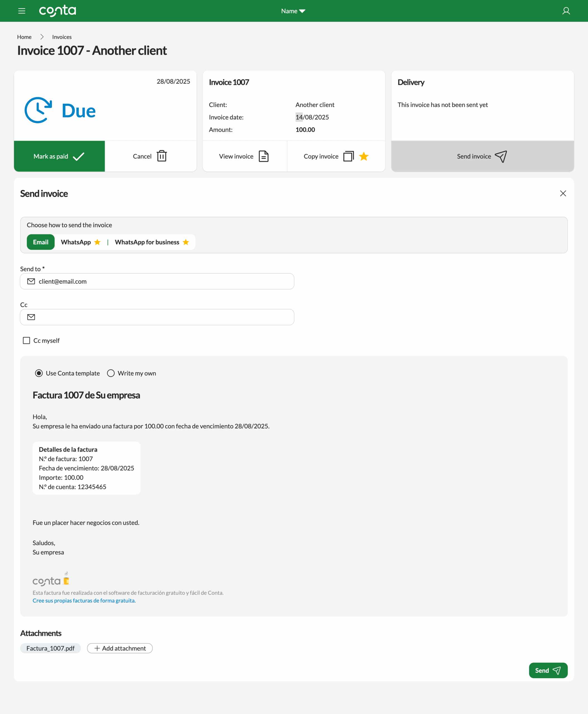Click the green Send button

(548, 670)
